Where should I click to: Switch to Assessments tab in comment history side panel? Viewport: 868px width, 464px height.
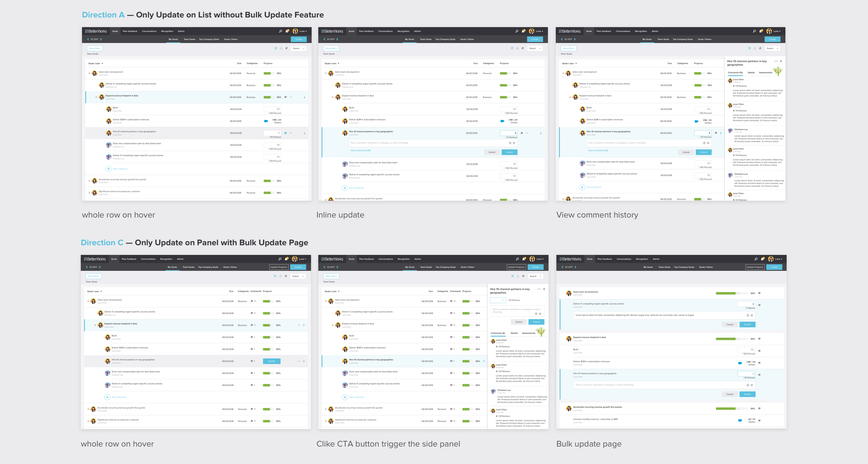765,72
